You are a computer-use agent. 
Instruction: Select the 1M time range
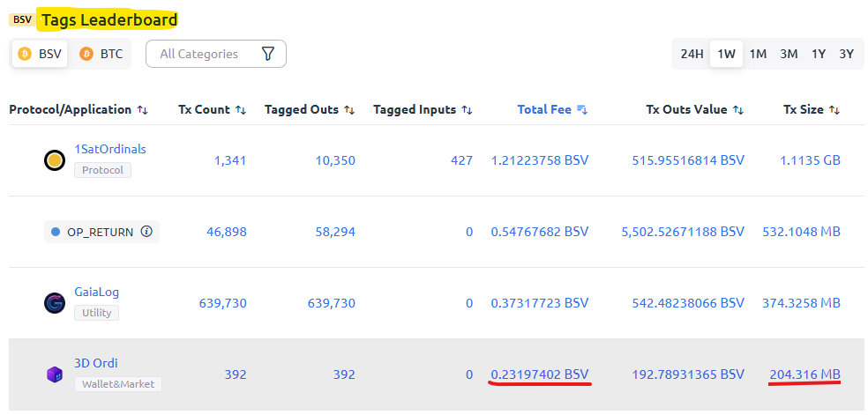click(x=758, y=54)
